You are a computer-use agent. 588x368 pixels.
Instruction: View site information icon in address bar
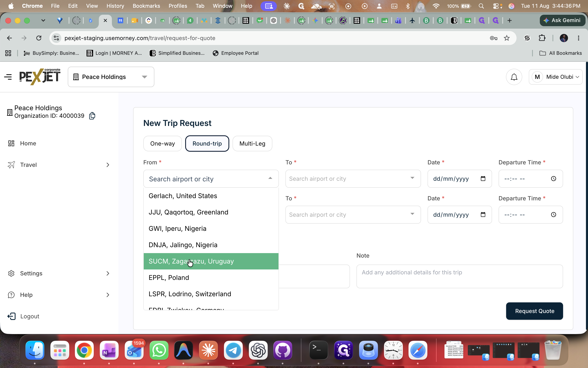(x=56, y=38)
